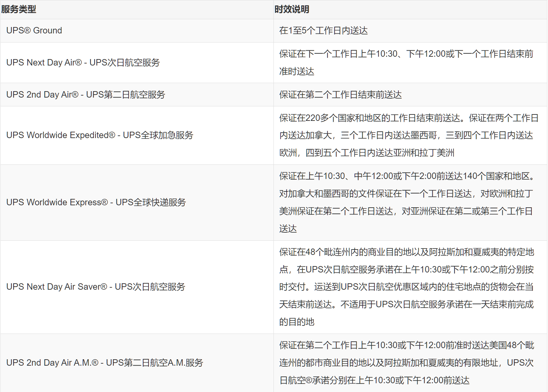Click the 服务类型 column header
Viewport: 548px width, 392px height.
137,9
